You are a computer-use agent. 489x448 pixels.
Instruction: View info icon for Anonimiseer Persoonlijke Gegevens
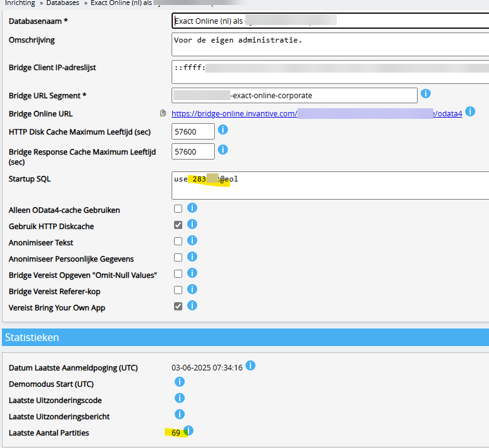(192, 257)
